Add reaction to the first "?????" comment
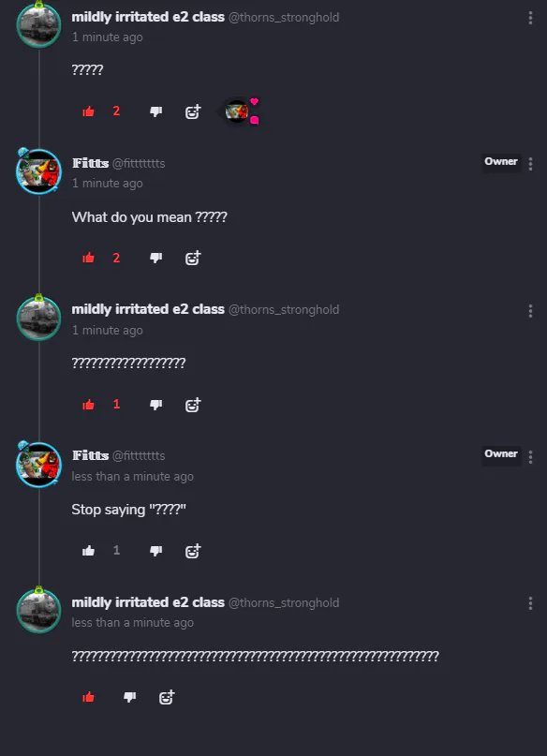 point(193,111)
